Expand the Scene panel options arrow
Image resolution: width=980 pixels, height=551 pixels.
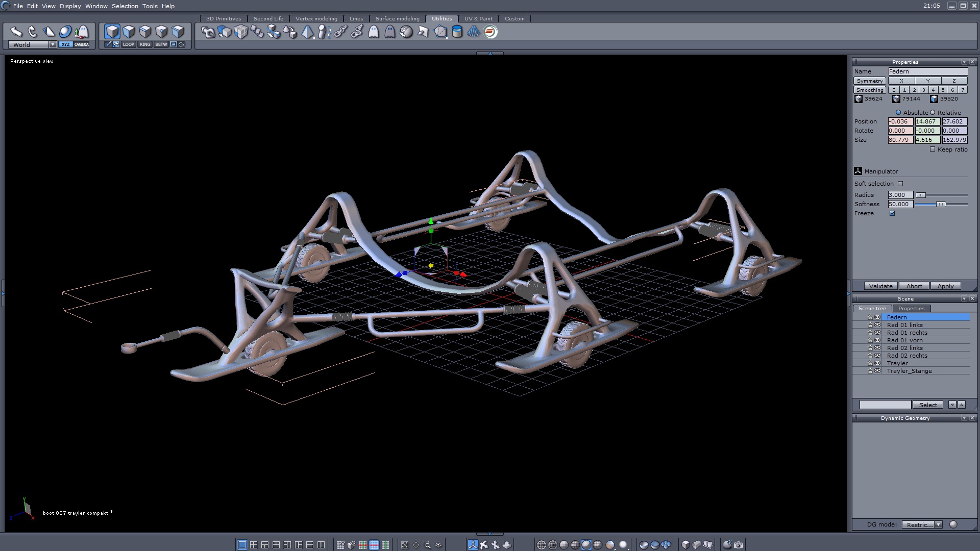[x=964, y=299]
